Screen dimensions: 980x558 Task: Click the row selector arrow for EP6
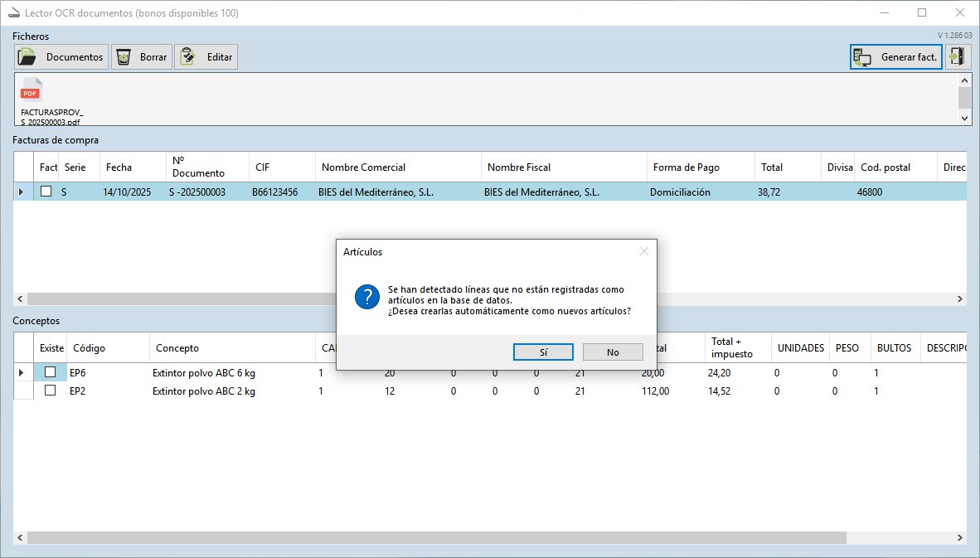23,372
